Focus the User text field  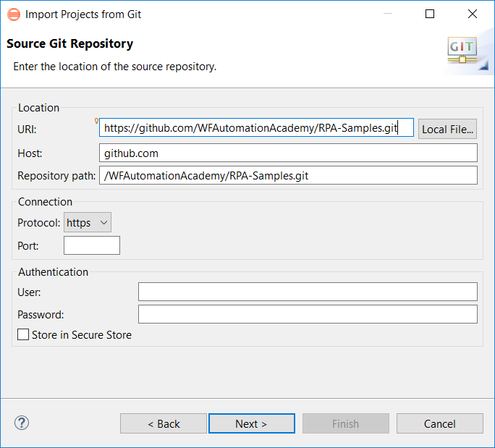[308, 292]
